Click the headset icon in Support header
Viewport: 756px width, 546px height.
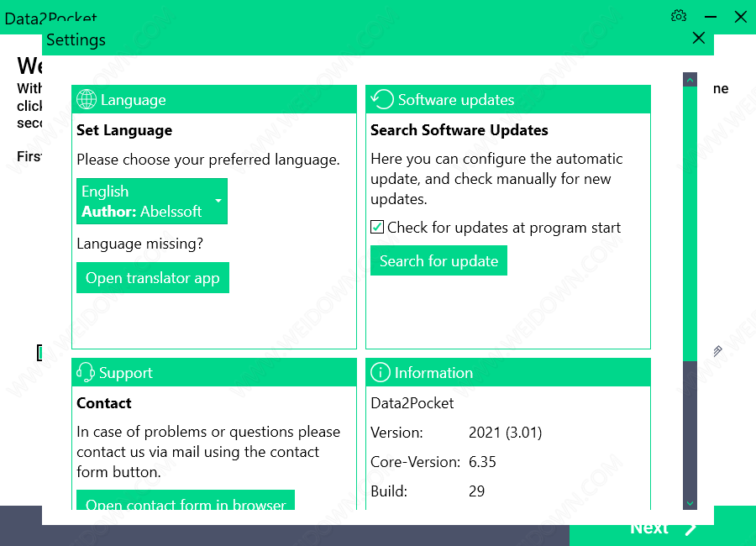click(x=86, y=373)
